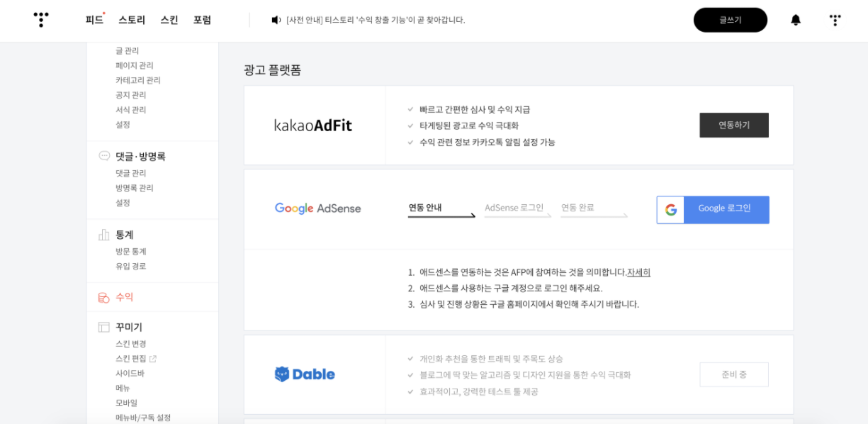
Task: Open 설정 below 서식 관리
Action: [123, 125]
